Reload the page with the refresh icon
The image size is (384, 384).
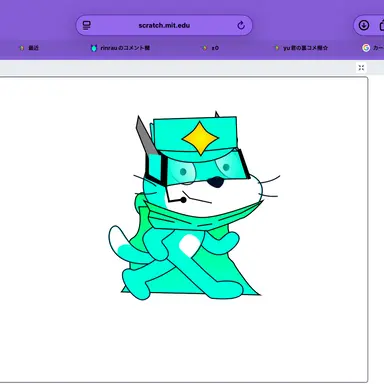point(241,25)
